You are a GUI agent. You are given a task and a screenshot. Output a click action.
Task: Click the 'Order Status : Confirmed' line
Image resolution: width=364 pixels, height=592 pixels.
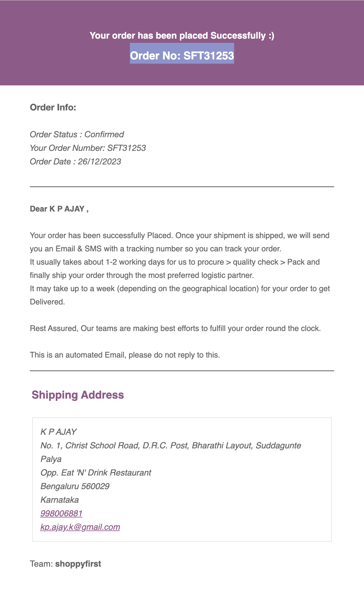point(77,134)
